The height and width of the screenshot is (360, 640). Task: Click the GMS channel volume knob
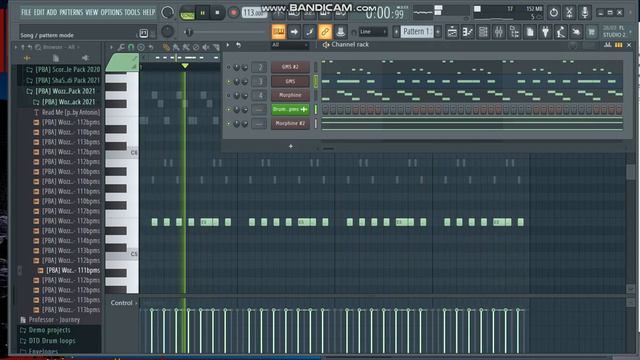[x=244, y=82]
